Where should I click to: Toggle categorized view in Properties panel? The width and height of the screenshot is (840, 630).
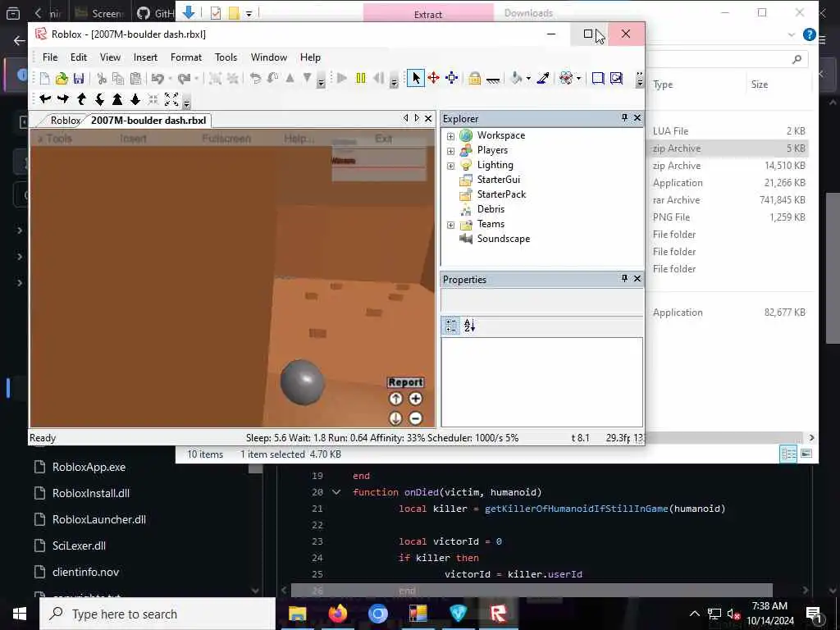452,326
